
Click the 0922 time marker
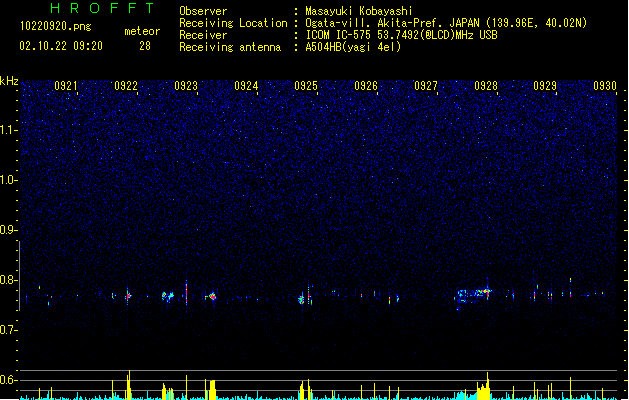(126, 86)
